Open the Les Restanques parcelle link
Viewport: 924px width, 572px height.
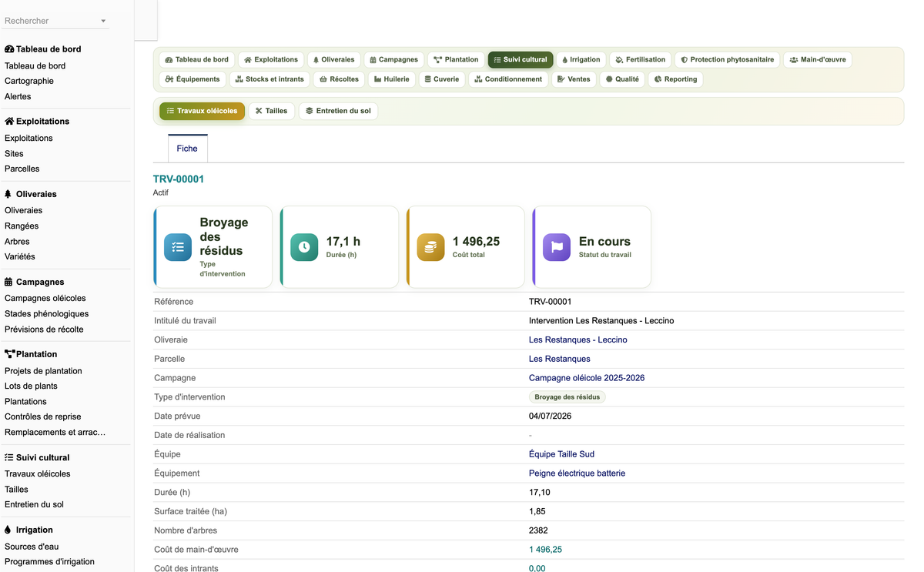pos(560,359)
